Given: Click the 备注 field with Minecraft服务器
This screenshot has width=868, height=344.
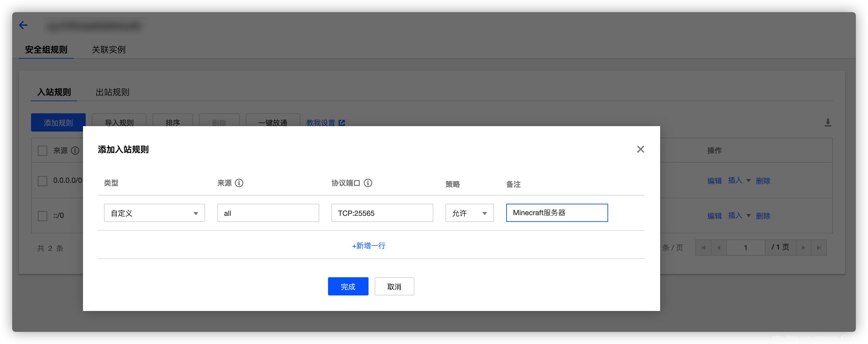Looking at the screenshot, I should point(557,213).
